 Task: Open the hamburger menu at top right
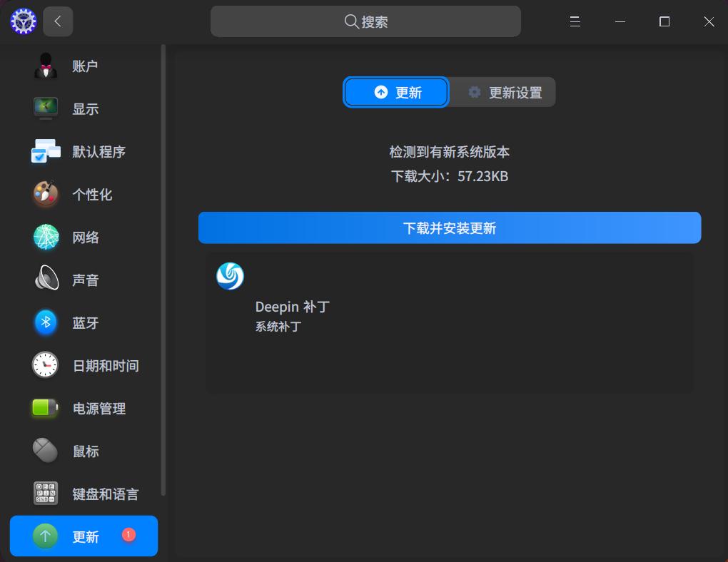575,21
